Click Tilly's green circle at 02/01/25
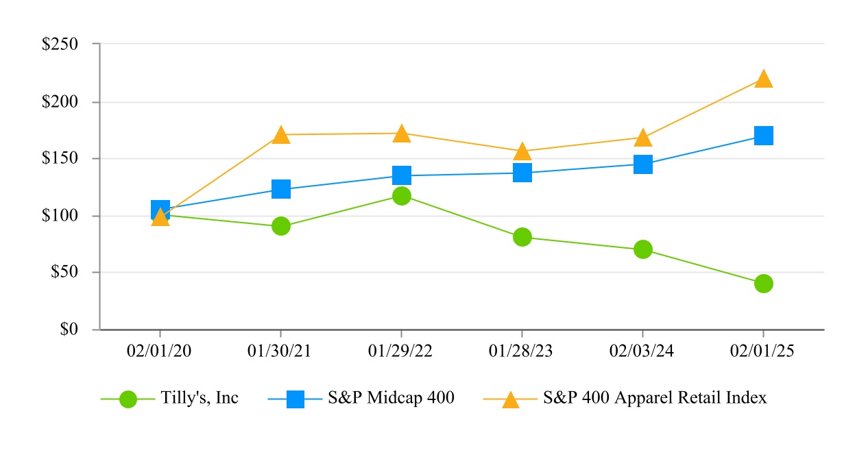The image size is (868, 459). click(763, 284)
